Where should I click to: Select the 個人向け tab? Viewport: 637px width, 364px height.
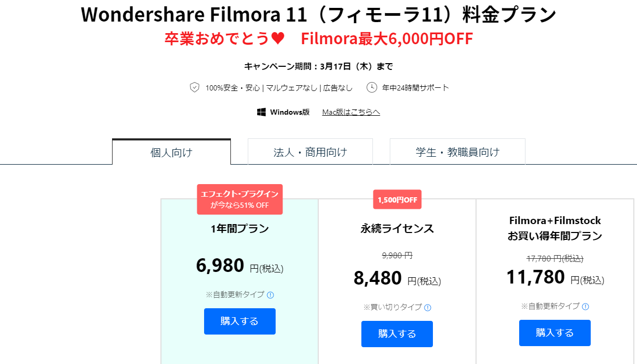171,153
